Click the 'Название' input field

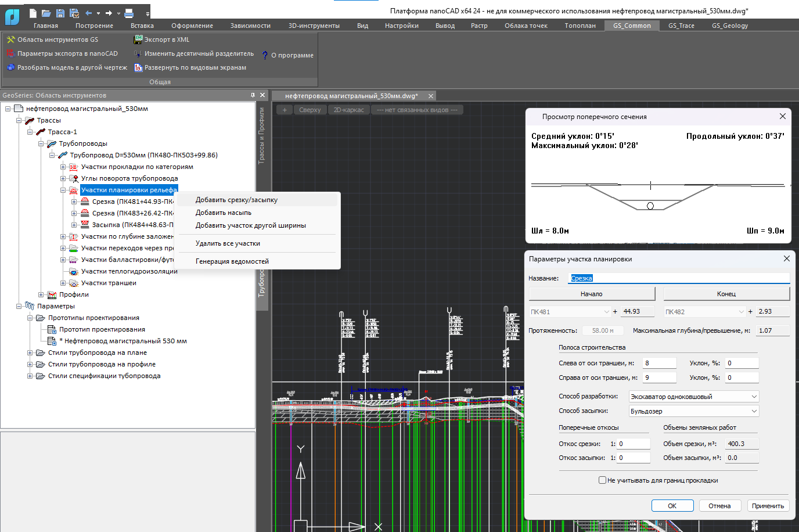(x=679, y=278)
